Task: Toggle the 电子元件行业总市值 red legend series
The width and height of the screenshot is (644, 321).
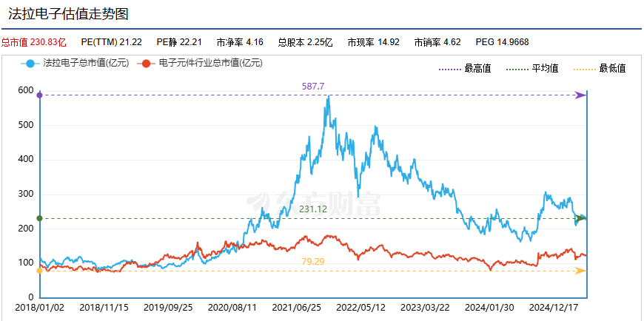Action: tap(199, 64)
